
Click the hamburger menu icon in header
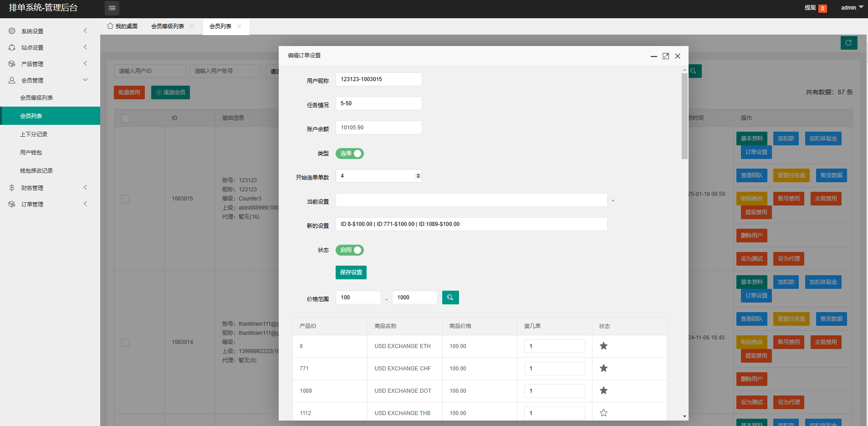point(112,8)
